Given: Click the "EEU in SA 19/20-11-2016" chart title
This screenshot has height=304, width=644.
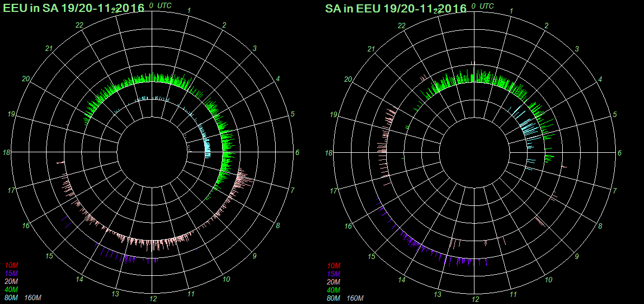Looking at the screenshot, I should [x=74, y=8].
